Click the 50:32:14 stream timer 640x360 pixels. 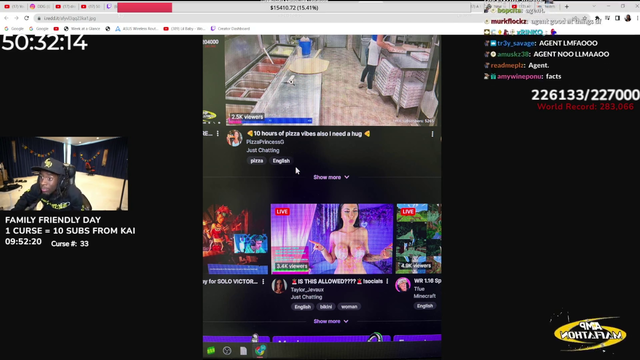click(x=44, y=43)
